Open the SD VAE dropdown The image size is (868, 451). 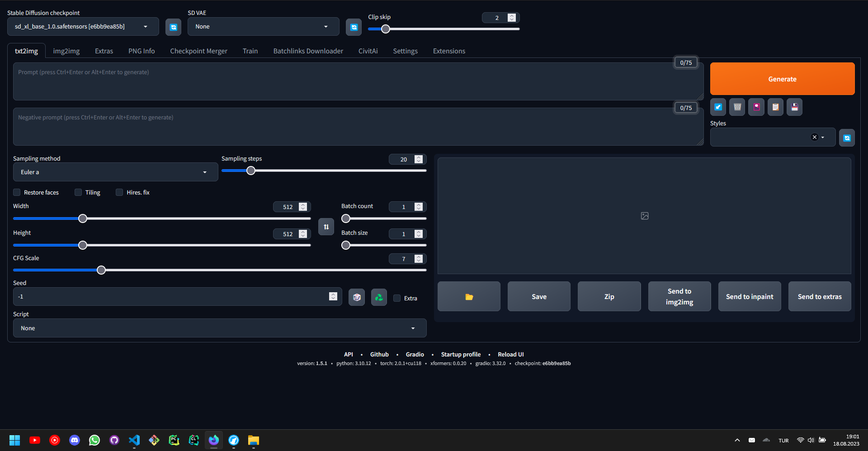[x=263, y=27]
